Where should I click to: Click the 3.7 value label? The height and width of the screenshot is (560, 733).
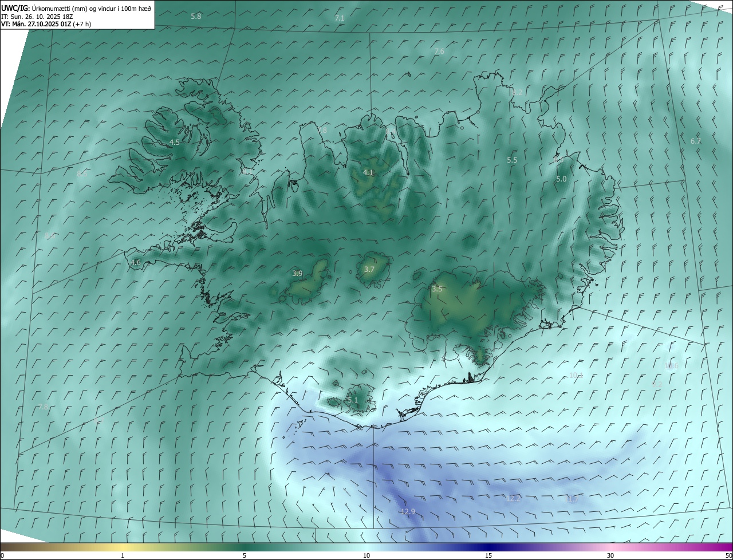(x=369, y=270)
